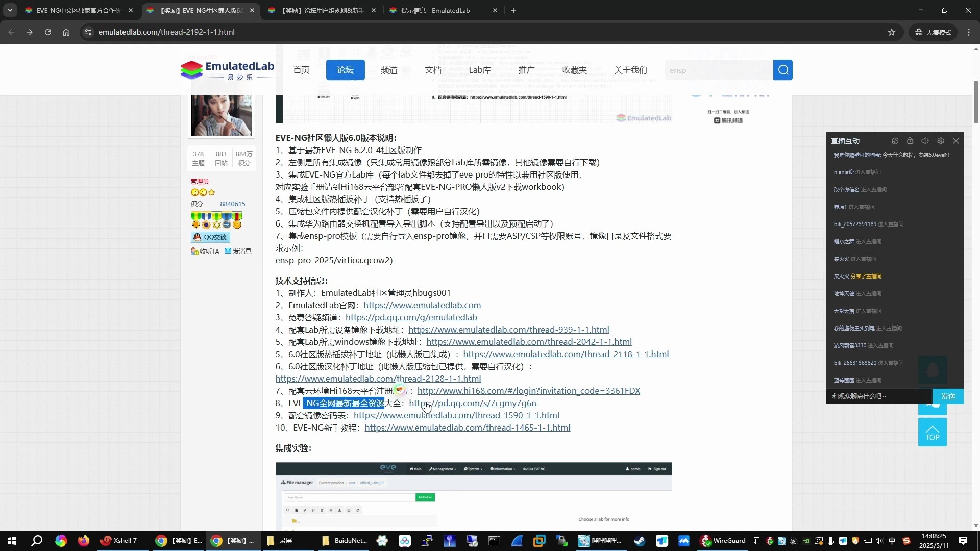Screen dimensions: 980x551
Task: Open the 频道 nav item
Action: (x=389, y=70)
